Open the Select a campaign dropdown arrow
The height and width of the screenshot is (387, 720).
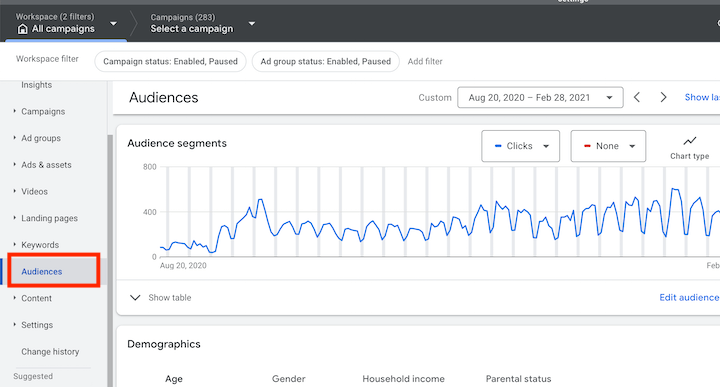point(252,23)
